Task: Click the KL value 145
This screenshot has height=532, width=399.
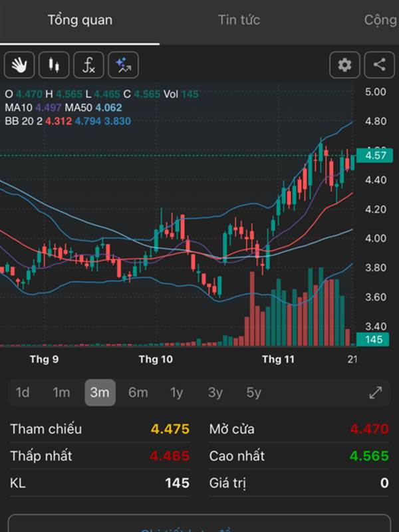Action: tap(177, 483)
